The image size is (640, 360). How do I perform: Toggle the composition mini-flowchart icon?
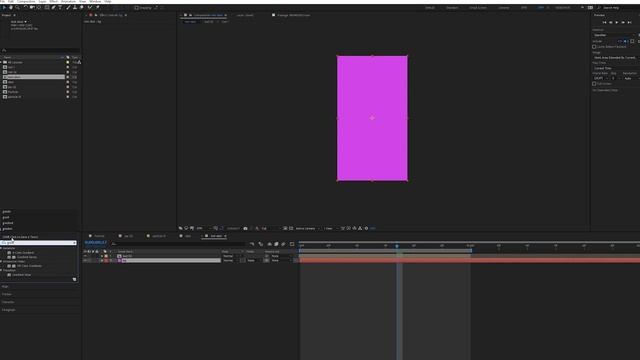252,244
